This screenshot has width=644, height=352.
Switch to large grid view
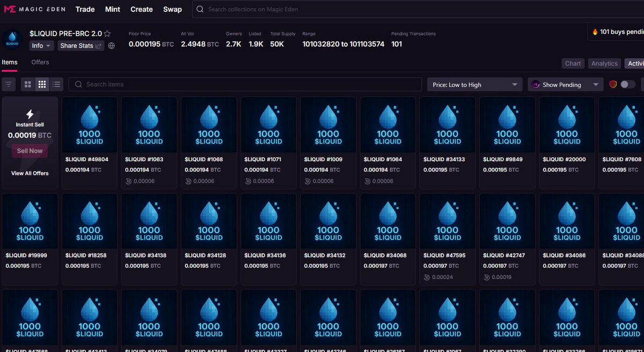tap(28, 84)
